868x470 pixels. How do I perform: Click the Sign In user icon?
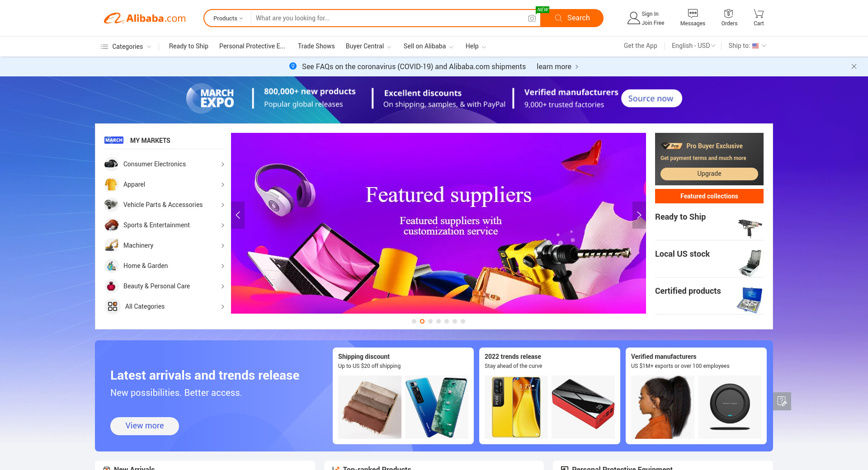pyautogui.click(x=633, y=18)
